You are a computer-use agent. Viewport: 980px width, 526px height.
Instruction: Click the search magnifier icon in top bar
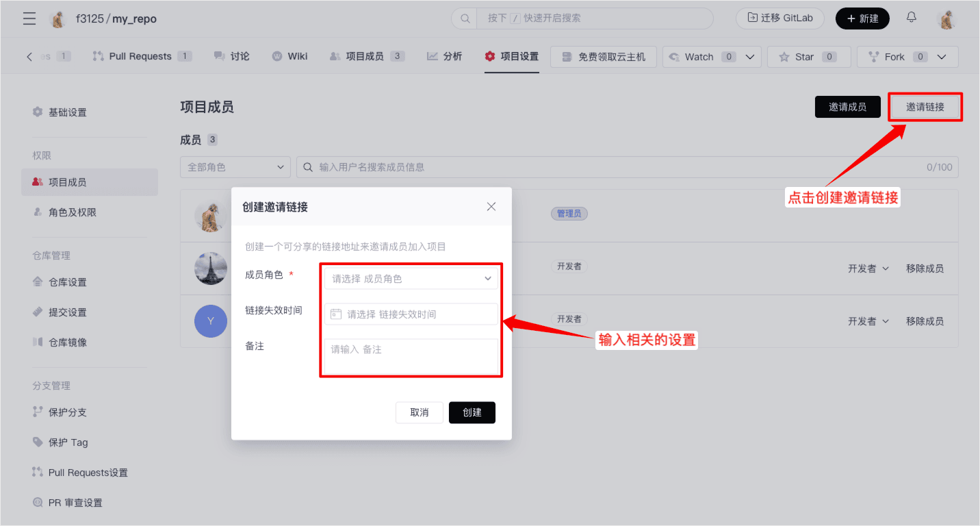(465, 18)
